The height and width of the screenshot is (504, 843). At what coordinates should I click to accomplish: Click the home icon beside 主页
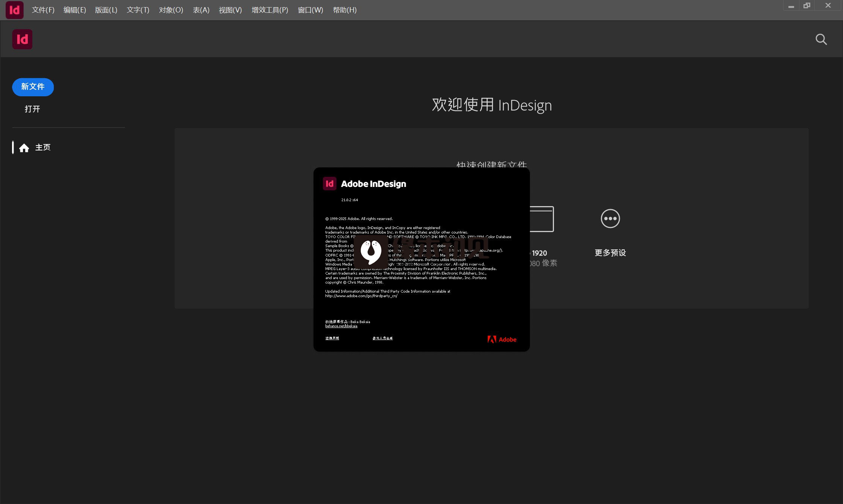click(x=24, y=148)
